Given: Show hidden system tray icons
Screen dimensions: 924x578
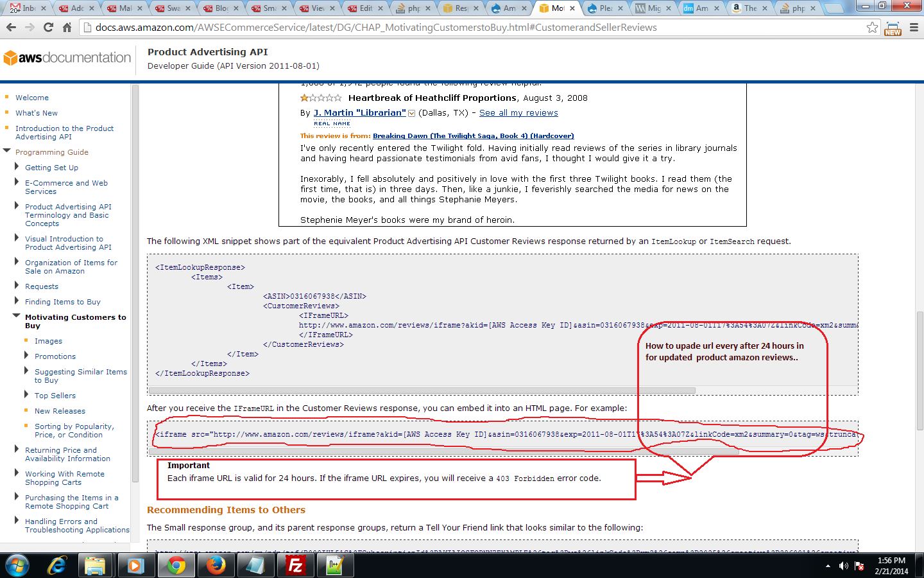Looking at the screenshot, I should tap(828, 566).
